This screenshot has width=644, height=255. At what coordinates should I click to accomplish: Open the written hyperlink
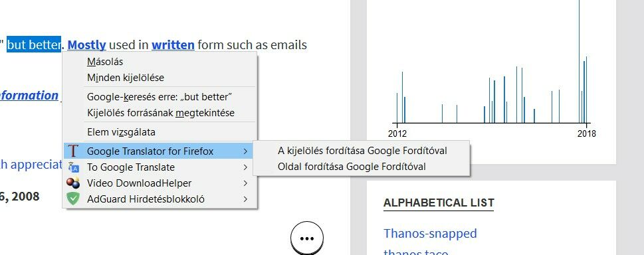173,44
